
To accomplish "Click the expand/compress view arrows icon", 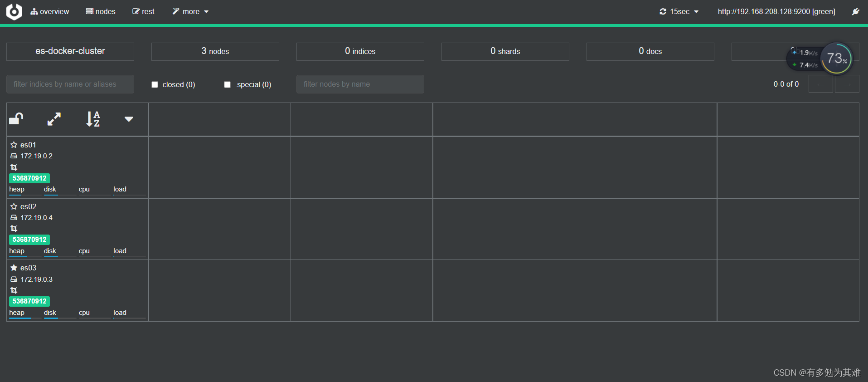I will (x=54, y=119).
